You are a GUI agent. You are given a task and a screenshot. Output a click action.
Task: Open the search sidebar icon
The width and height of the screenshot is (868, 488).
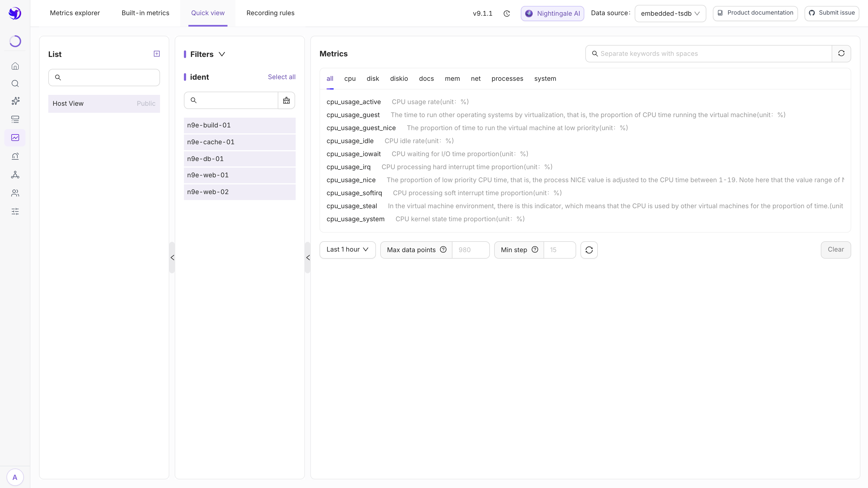15,84
